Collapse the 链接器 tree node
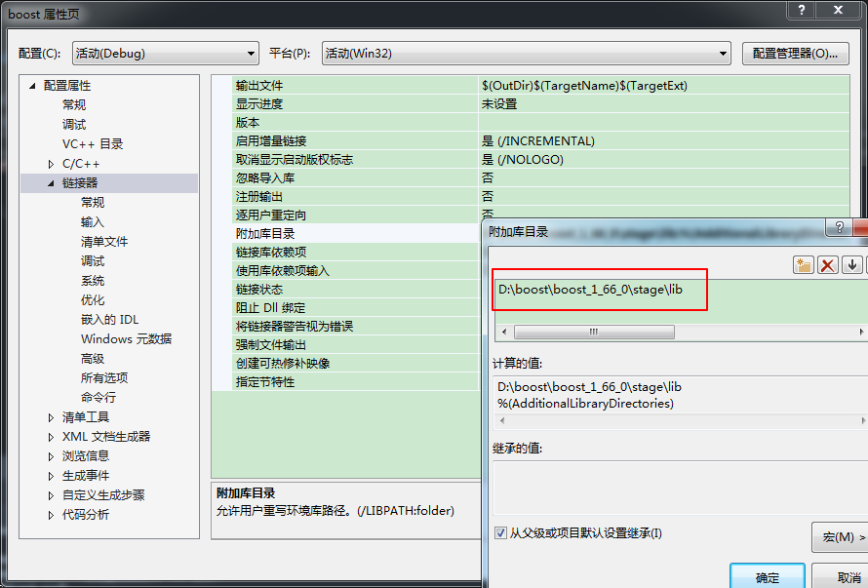The width and height of the screenshot is (868, 588). 52,183
